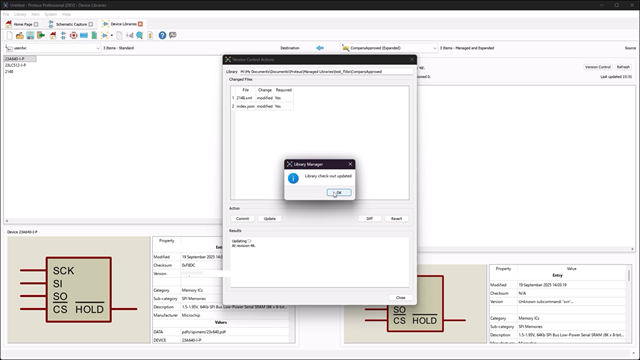Image resolution: width=640 pixels, height=360 pixels.
Task: Switch to the Schematic Capture tab
Action: (71, 24)
